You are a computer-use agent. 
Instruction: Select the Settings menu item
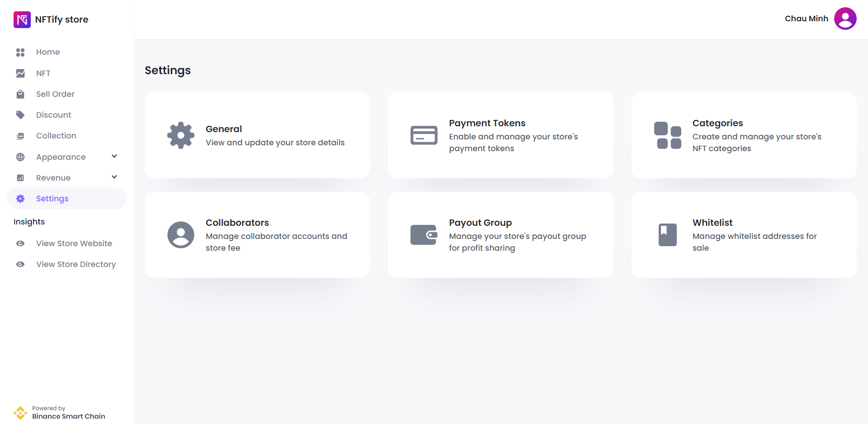tap(67, 199)
